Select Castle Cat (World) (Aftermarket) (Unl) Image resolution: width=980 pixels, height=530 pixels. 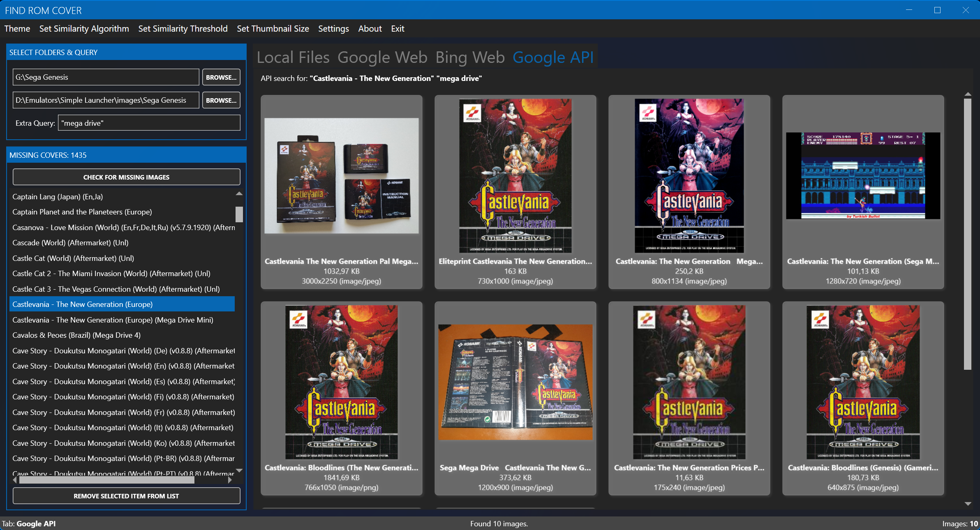coord(122,258)
